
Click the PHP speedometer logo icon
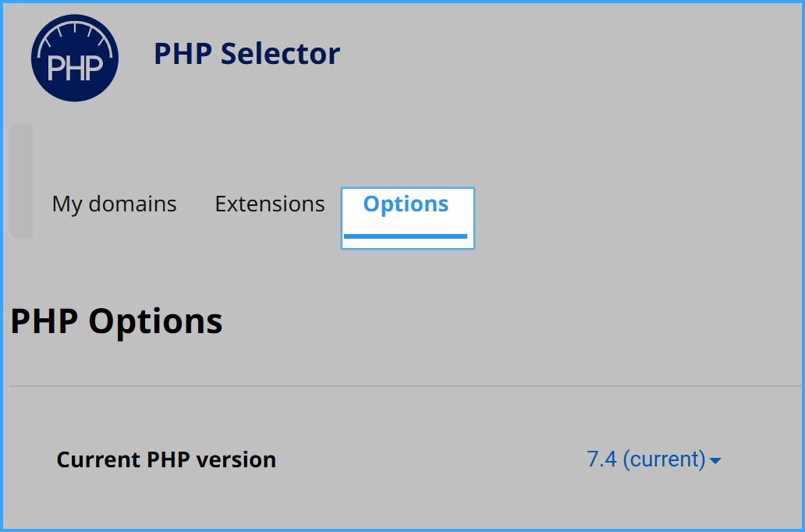tap(75, 58)
